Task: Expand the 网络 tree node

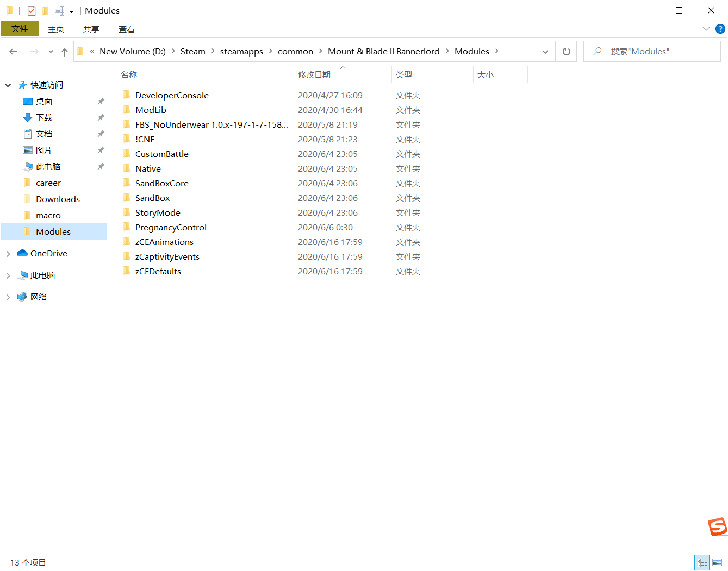Action: pos(8,297)
